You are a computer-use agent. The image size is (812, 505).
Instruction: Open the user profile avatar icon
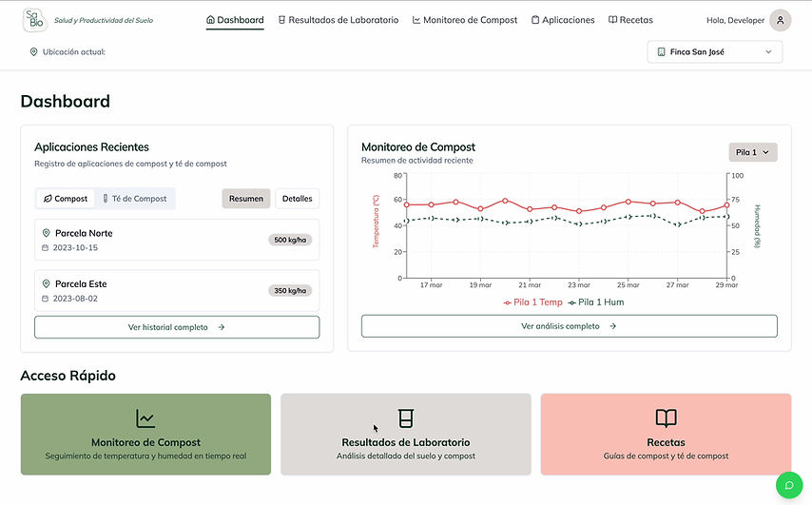(x=780, y=20)
